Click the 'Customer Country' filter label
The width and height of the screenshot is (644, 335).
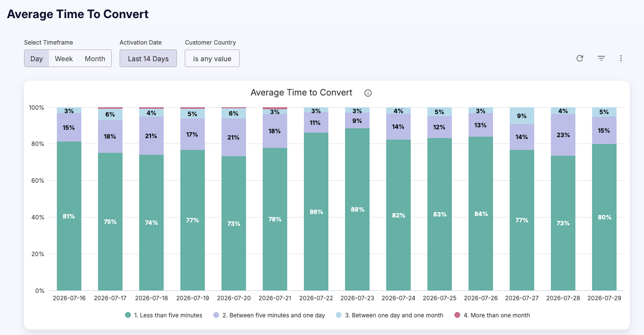(210, 43)
